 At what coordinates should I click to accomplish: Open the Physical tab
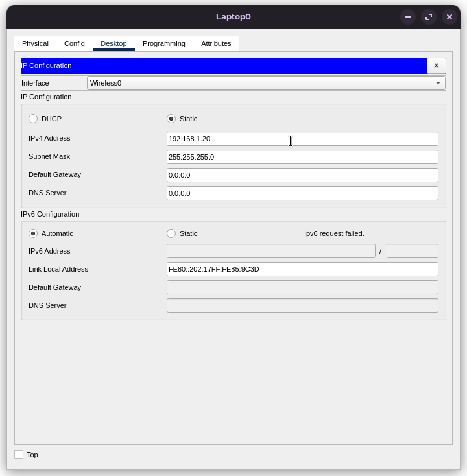click(x=35, y=43)
